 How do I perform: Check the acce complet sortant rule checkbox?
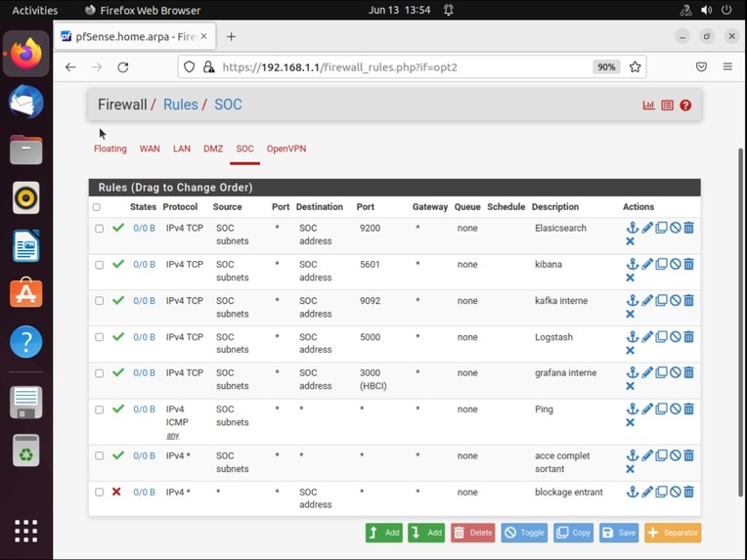99,455
